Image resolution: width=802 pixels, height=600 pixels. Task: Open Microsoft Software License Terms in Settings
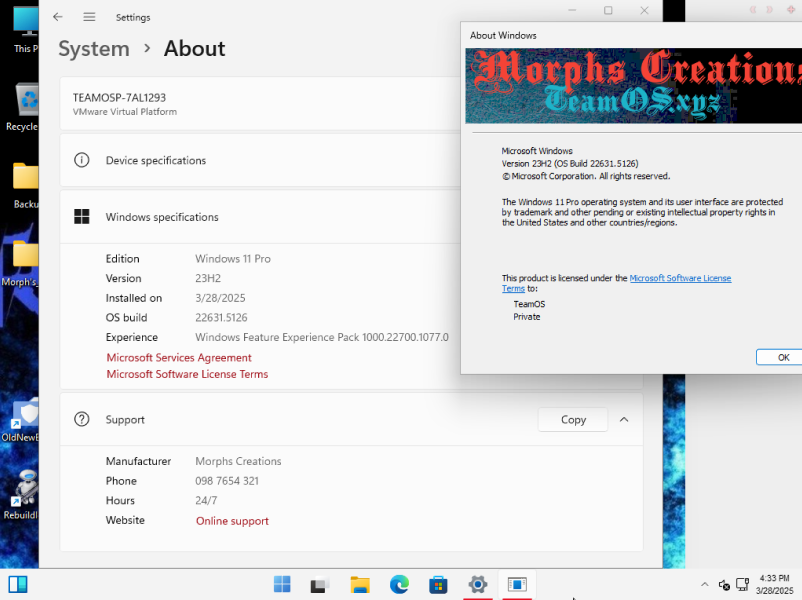[187, 374]
